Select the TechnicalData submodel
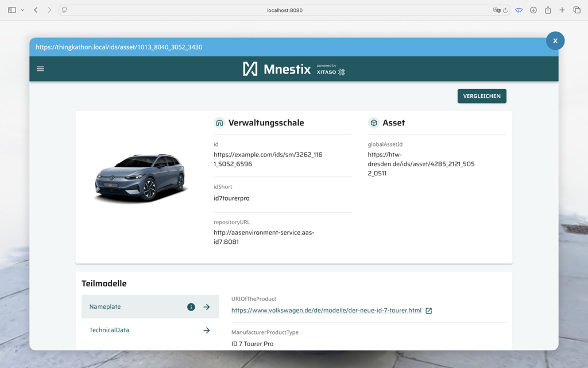This screenshot has width=588, height=368. tap(150, 330)
